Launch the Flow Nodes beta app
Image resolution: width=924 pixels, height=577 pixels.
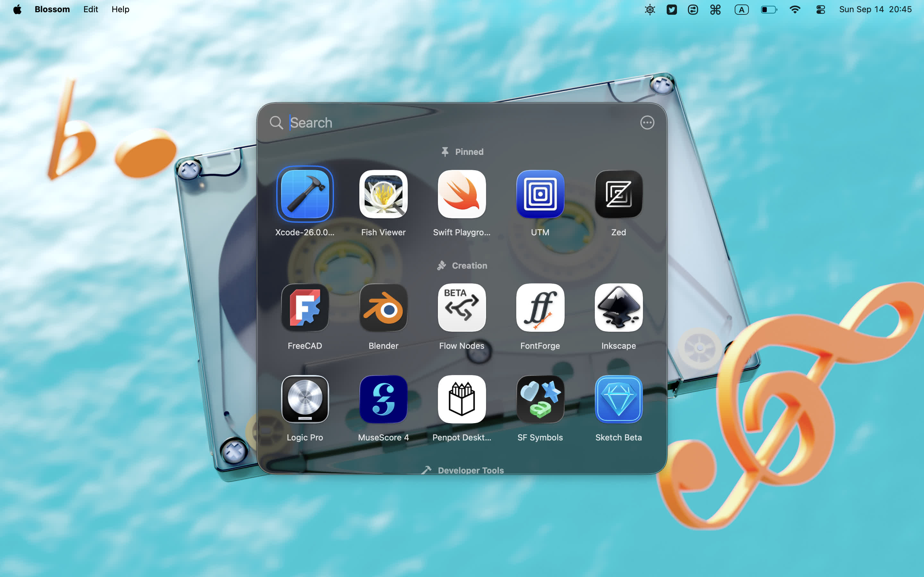tap(462, 307)
